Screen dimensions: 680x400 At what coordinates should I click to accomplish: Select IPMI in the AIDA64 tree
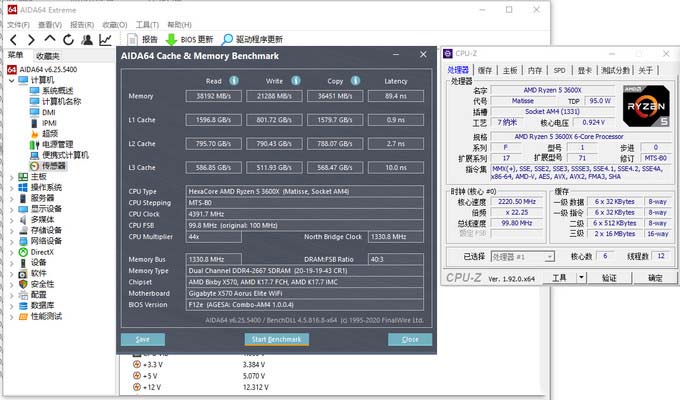(43, 123)
